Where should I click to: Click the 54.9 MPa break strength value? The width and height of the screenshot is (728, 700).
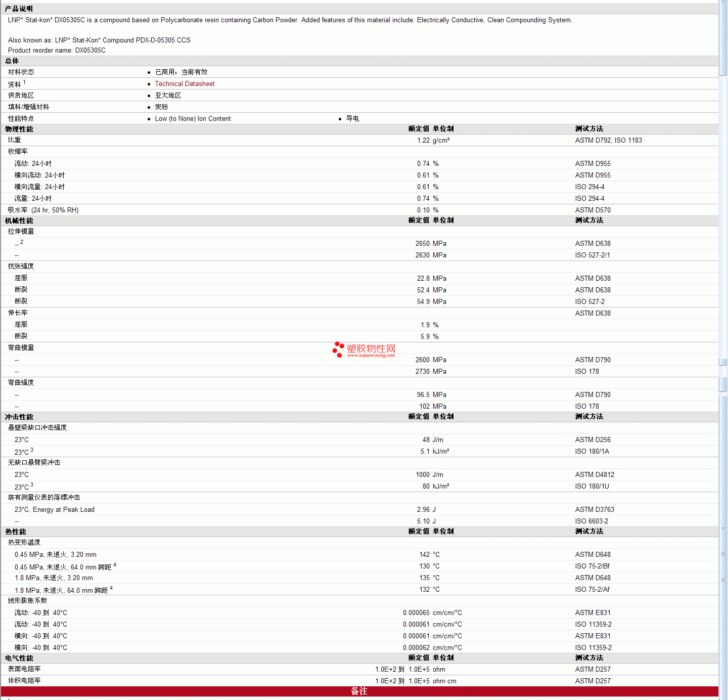click(432, 302)
